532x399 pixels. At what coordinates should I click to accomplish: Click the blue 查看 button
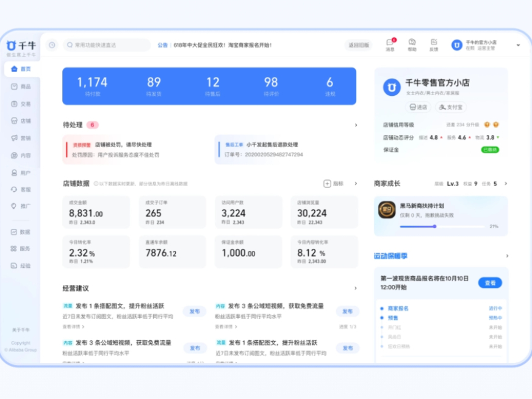(490, 282)
